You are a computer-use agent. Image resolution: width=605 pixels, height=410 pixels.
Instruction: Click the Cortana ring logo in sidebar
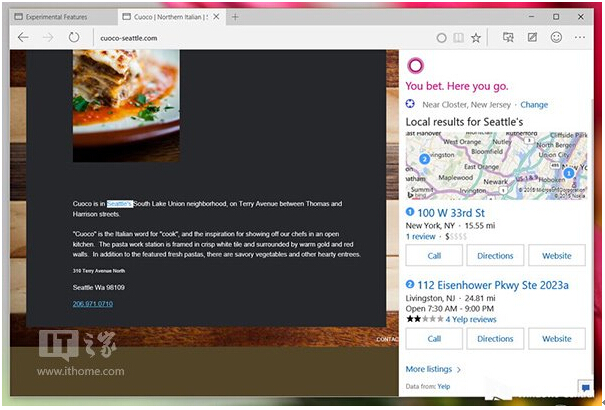tap(415, 66)
